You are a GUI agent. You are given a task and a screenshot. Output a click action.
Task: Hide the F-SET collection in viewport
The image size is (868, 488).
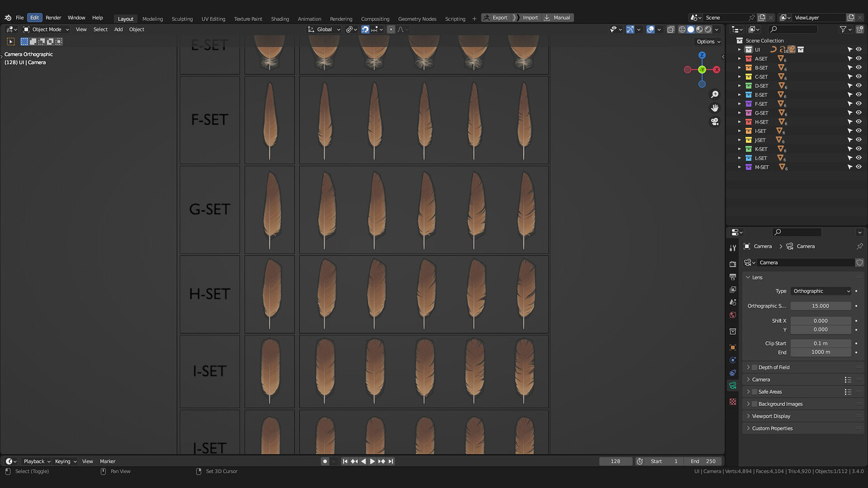click(859, 104)
